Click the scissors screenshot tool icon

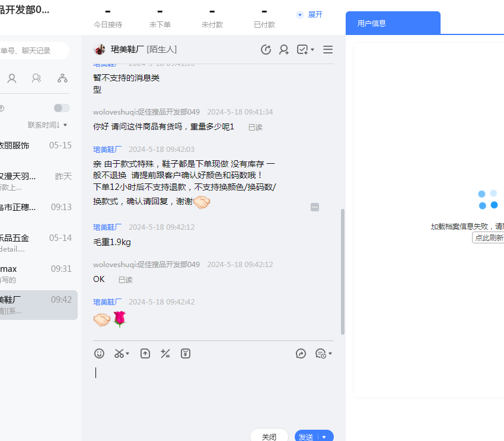[120, 353]
